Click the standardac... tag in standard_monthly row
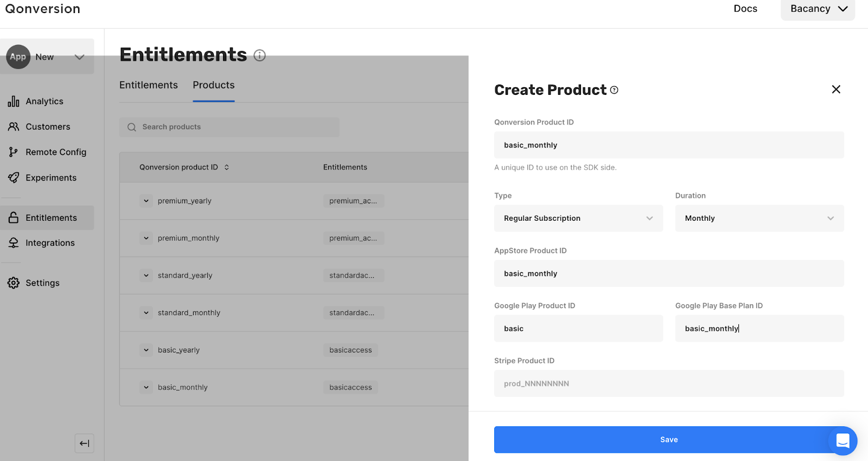 (x=353, y=313)
